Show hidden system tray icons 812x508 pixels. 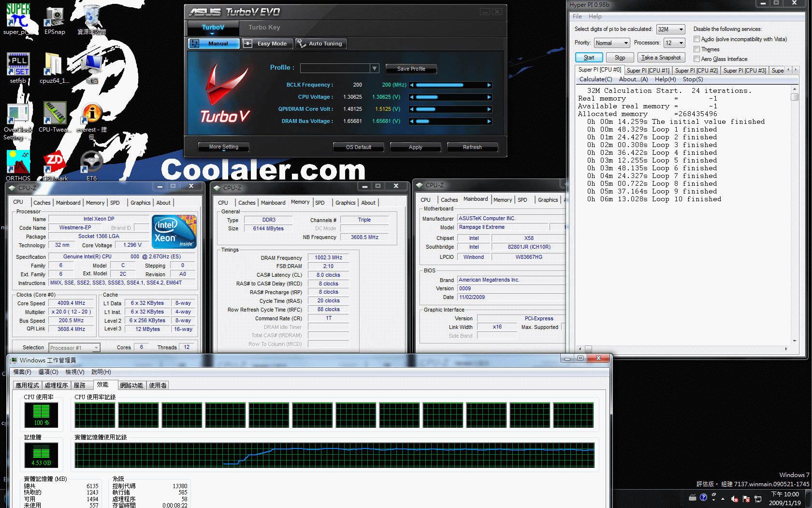tap(723, 498)
